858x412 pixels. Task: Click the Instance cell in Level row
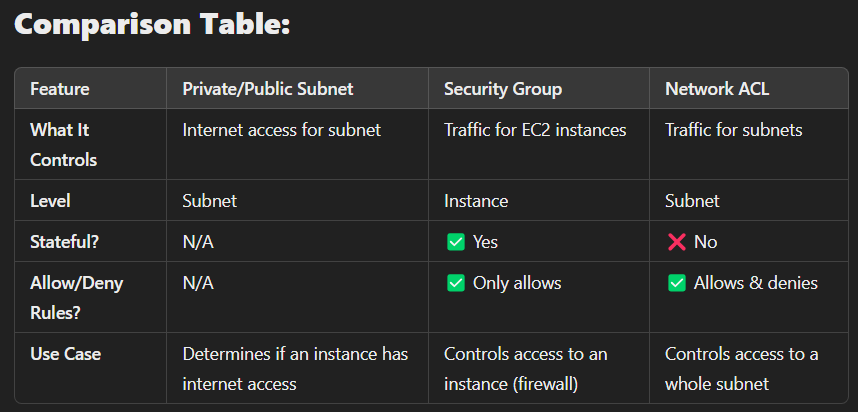pyautogui.click(x=476, y=201)
